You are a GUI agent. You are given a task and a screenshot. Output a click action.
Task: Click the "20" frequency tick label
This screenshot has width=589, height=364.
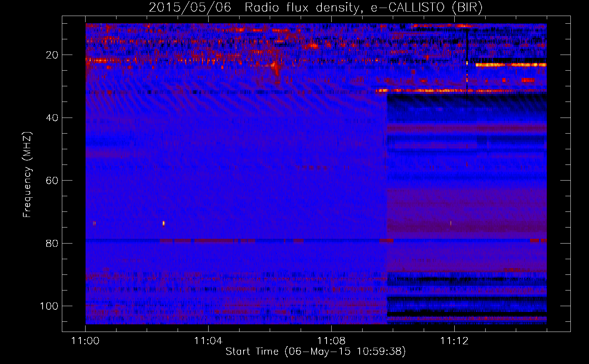click(52, 55)
